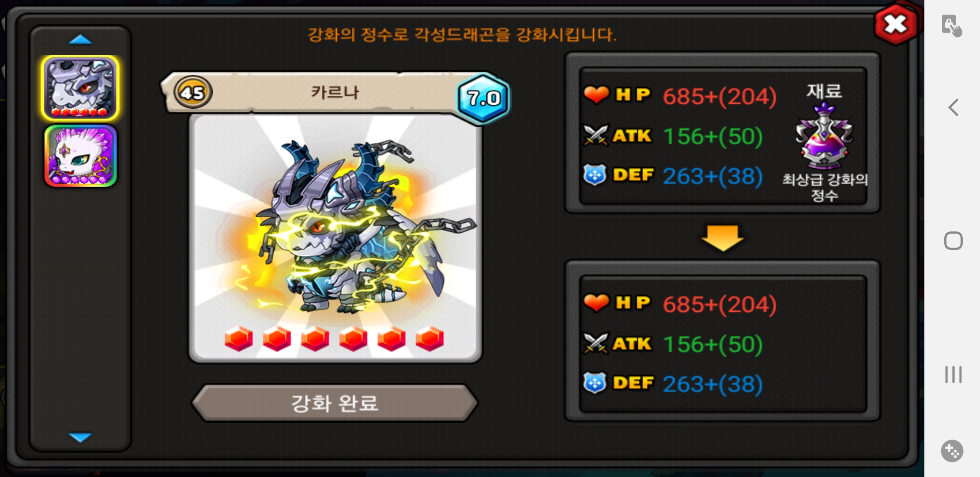The width and height of the screenshot is (980, 477).
Task: Open the game tools gamepad icon
Action: point(952,451)
